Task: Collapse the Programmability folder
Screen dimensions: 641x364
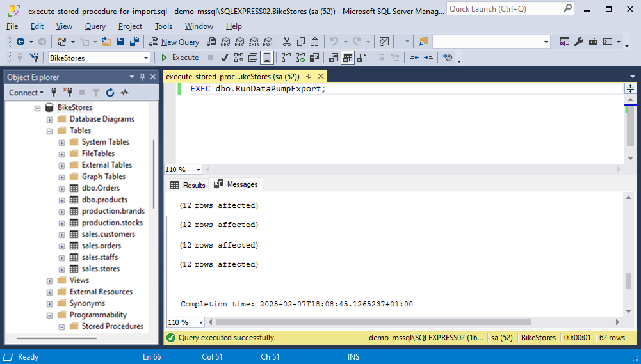Action: coord(49,315)
